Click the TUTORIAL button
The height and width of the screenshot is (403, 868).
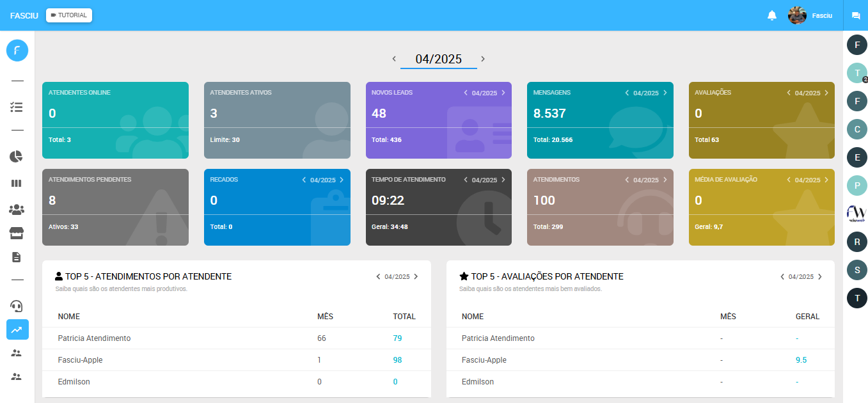coord(68,15)
